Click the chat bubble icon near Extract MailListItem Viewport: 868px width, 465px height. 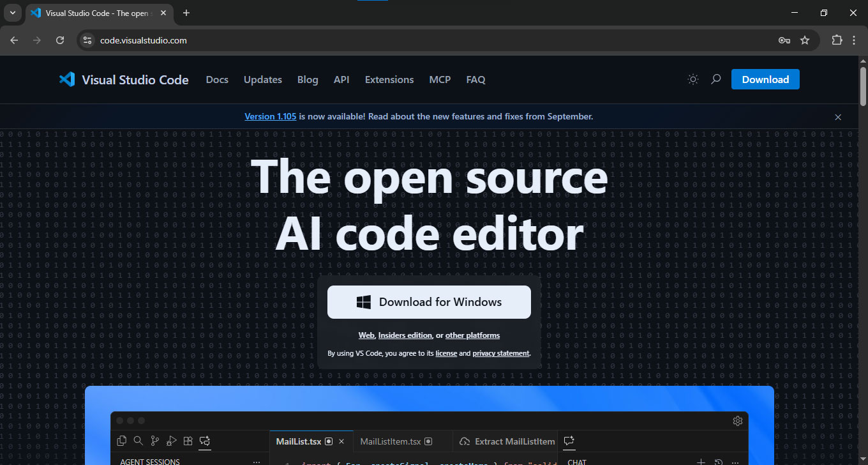point(569,441)
